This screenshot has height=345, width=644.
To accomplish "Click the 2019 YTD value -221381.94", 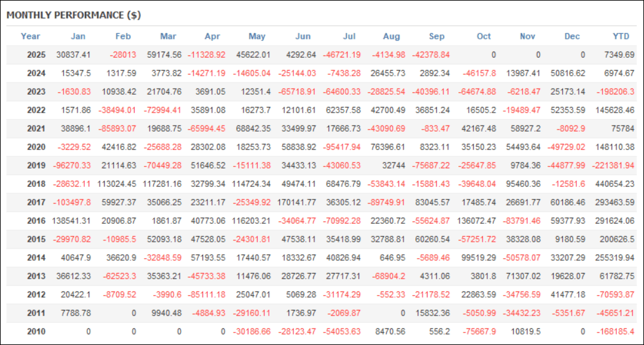I will pos(613,165).
